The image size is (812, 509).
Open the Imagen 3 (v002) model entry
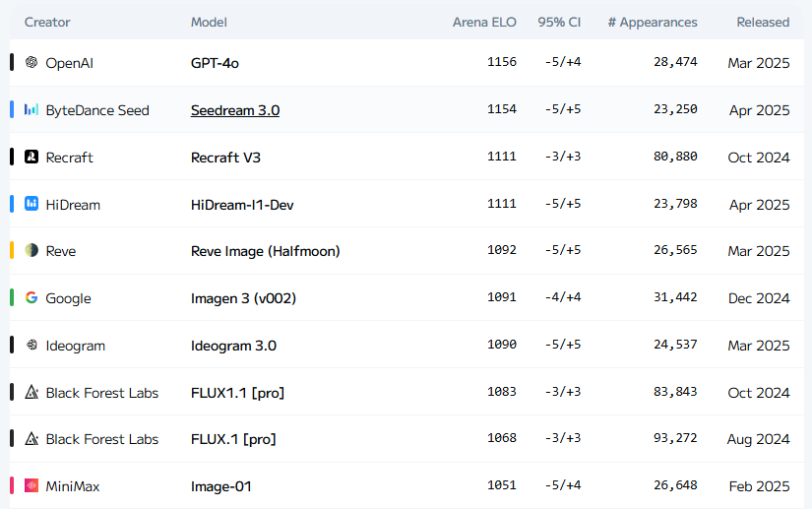coord(243,298)
